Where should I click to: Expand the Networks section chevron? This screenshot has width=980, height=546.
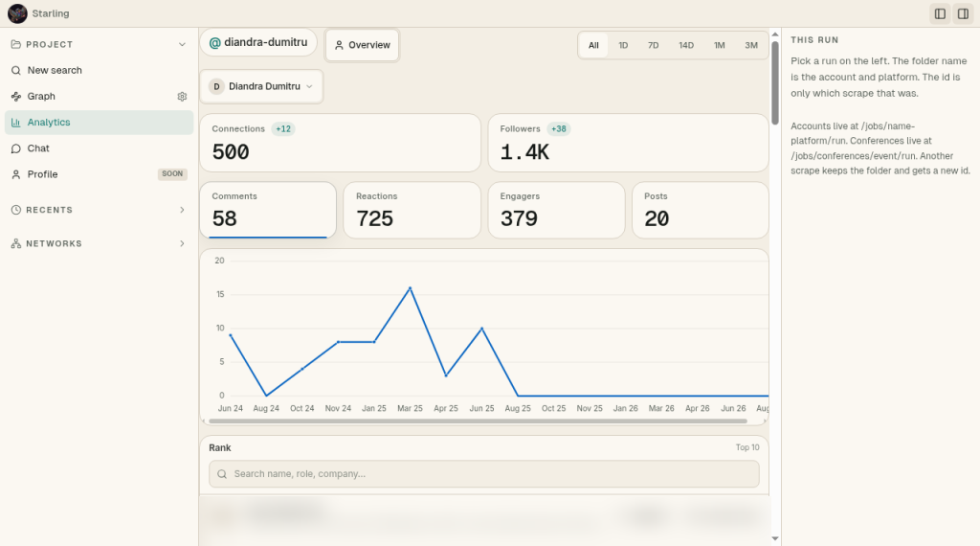point(182,244)
